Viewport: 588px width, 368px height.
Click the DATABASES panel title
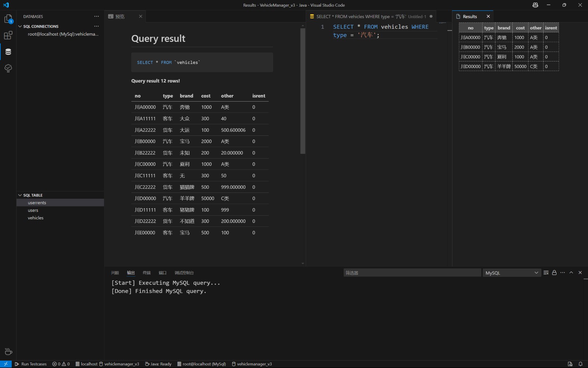click(33, 17)
